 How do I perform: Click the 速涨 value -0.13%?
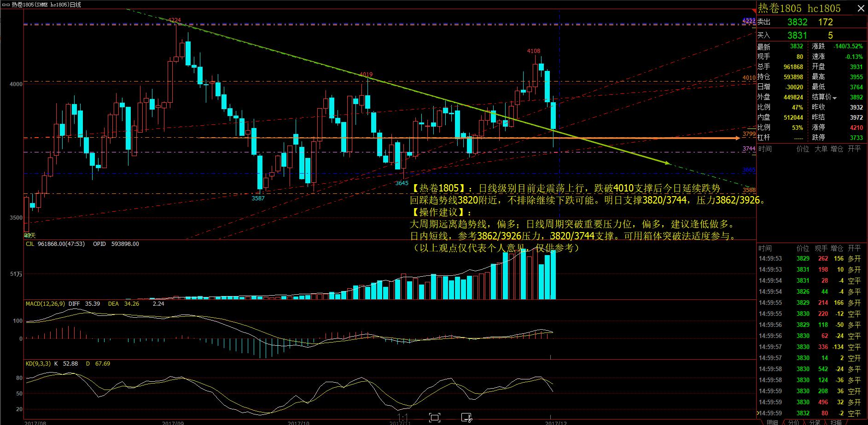pyautogui.click(x=855, y=57)
